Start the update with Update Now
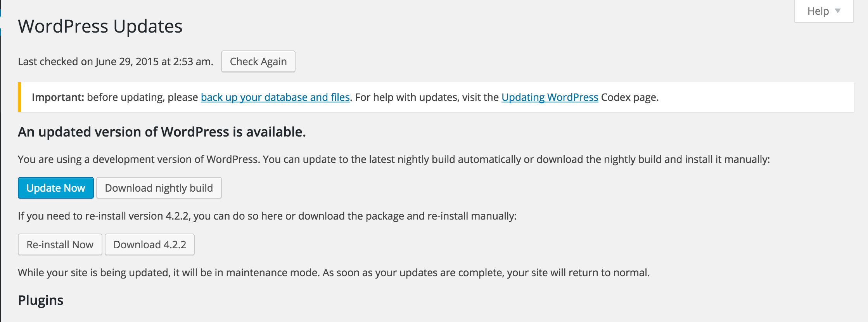 pos(56,188)
